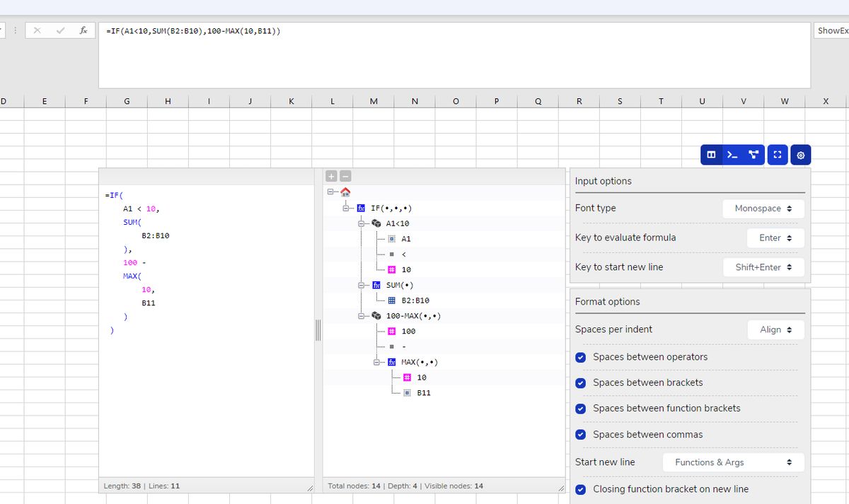The height and width of the screenshot is (504, 849).
Task: Click the cell icon beside B11 node
Action: (407, 392)
